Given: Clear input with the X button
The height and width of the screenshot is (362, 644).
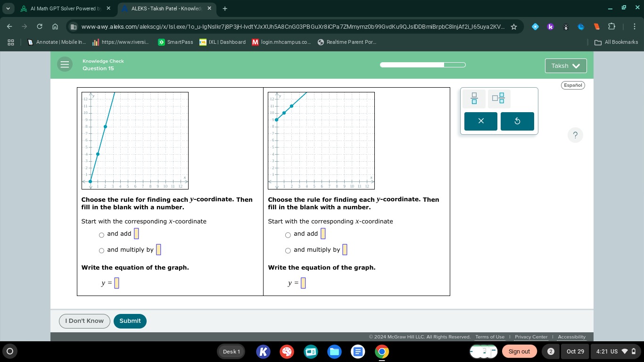Looking at the screenshot, I should 481,121.
